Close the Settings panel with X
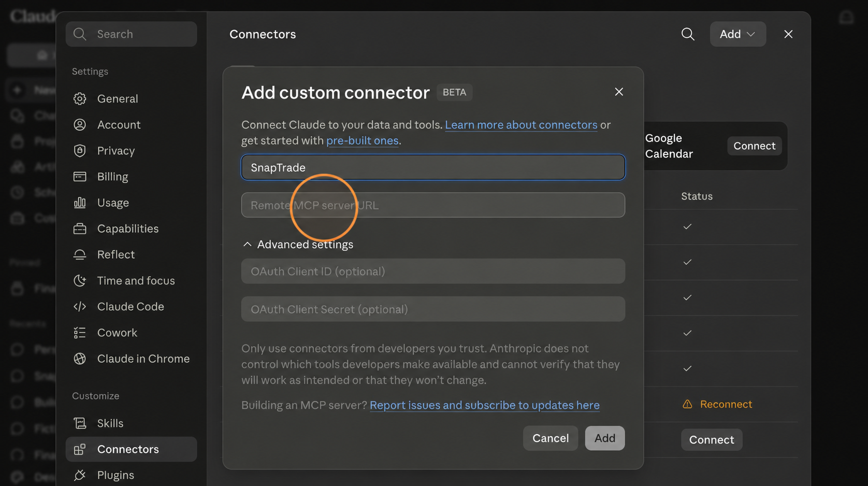Viewport: 868px width, 486px height. (x=788, y=34)
